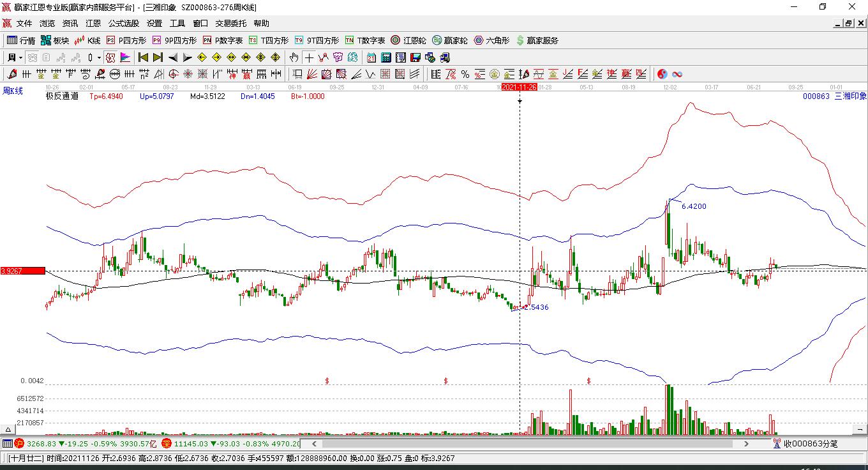Expand the candlestick style dropdown arrow

[99, 57]
